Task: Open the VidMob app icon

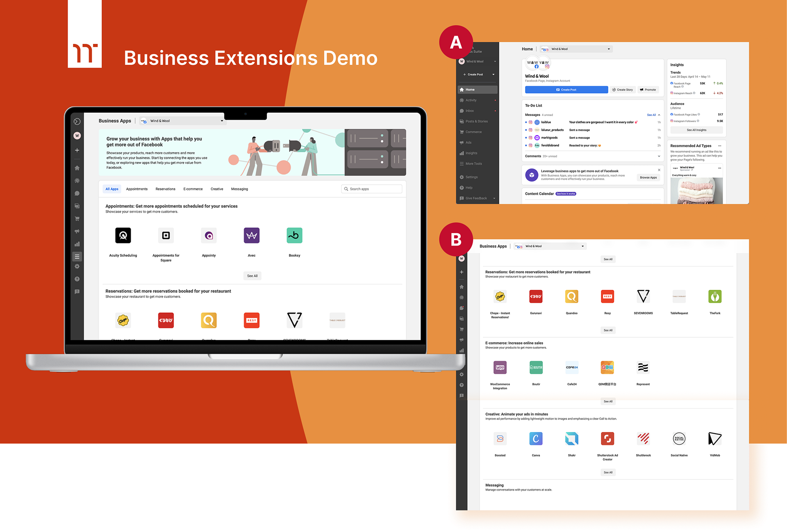Action: 714,439
